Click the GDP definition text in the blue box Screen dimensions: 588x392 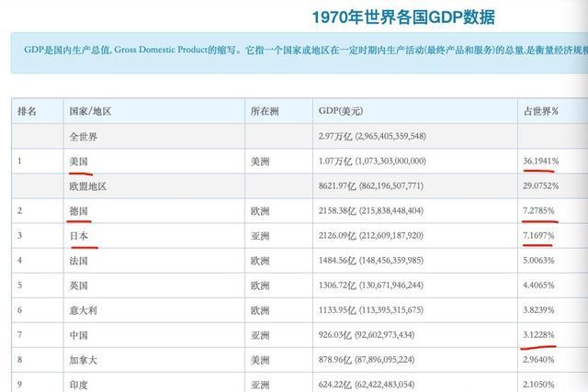(x=306, y=50)
